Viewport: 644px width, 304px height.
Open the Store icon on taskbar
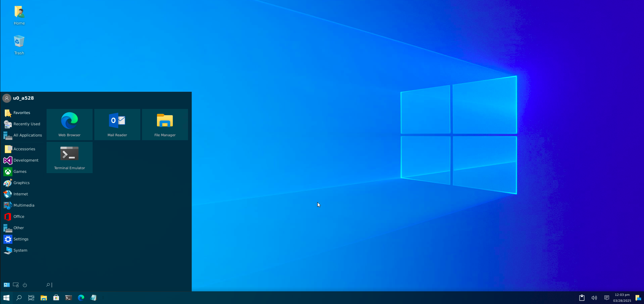(56, 298)
